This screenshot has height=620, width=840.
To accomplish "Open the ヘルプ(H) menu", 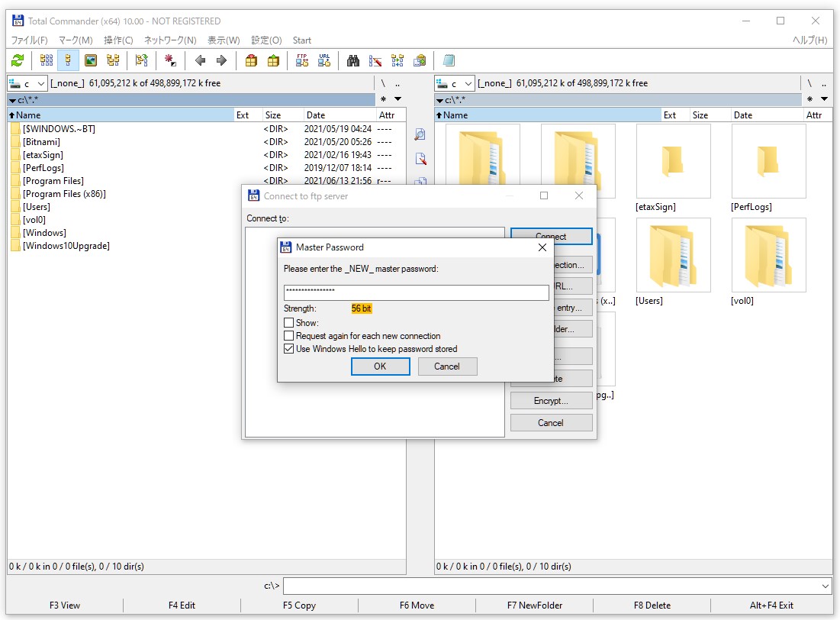I will [x=809, y=40].
